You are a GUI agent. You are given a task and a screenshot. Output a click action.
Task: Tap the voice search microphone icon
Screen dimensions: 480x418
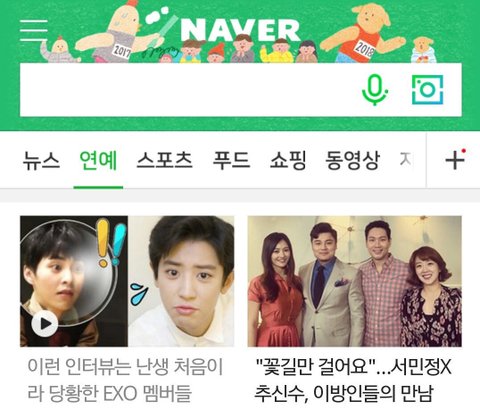pos(375,90)
